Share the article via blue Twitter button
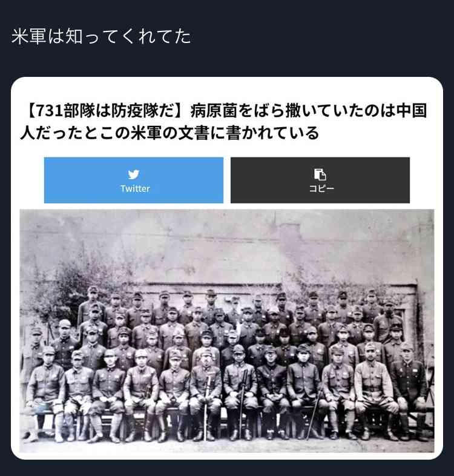Viewport: 454px width, 476px height. [134, 180]
